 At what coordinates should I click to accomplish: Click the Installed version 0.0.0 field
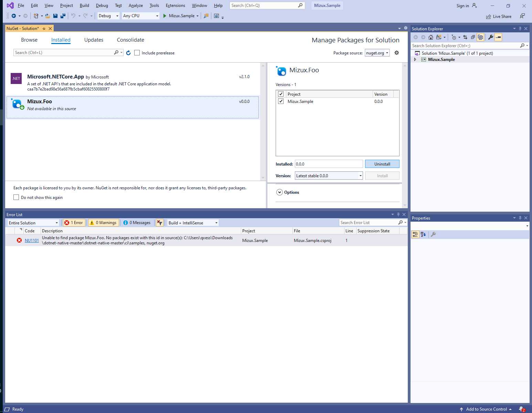[x=329, y=164]
